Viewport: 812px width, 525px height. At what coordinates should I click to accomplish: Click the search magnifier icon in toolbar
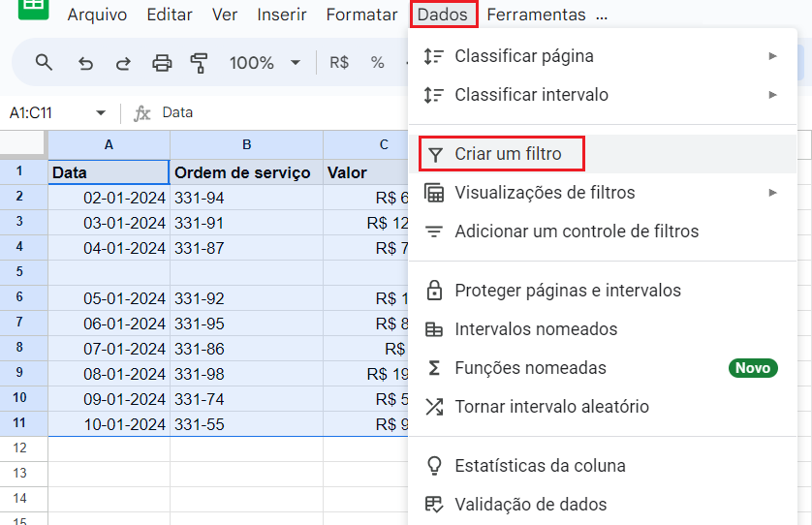pyautogui.click(x=44, y=63)
